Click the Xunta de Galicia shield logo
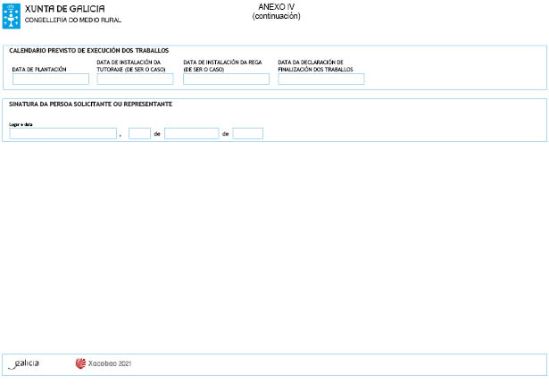Screen dimensions: 549x392 pyautogui.click(x=12, y=13)
